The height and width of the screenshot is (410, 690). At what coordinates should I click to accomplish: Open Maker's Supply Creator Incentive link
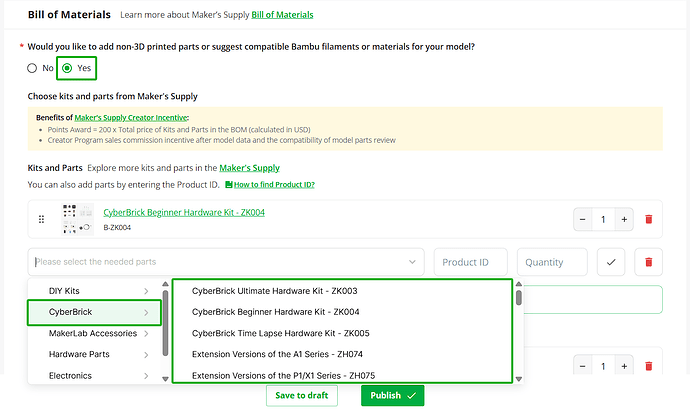click(x=131, y=117)
